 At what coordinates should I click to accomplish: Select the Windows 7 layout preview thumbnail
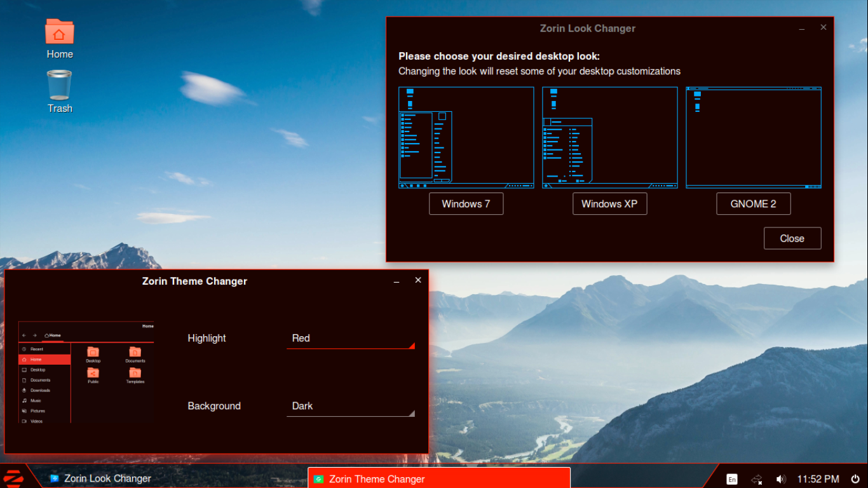(466, 138)
